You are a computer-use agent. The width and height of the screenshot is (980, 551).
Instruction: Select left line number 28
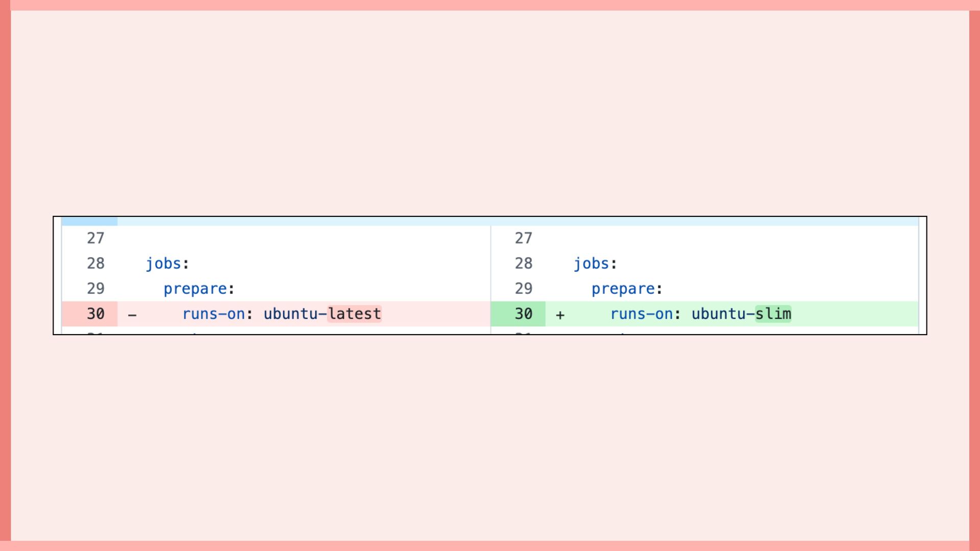coord(95,263)
